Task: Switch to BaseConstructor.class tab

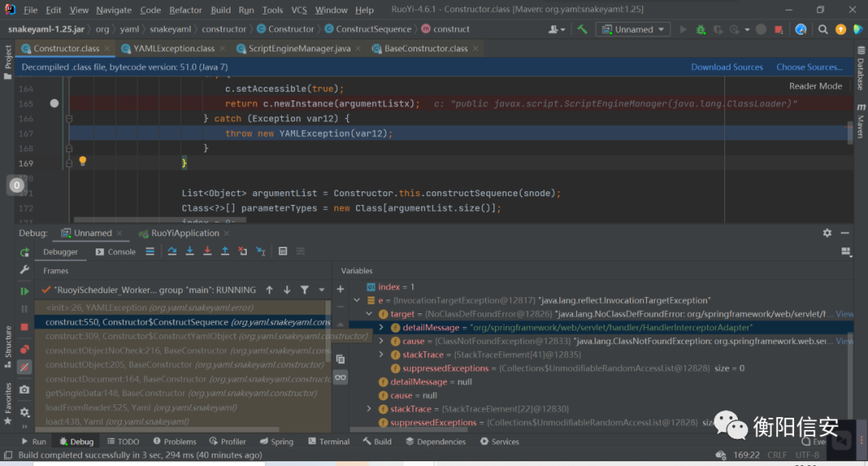Action: (x=426, y=49)
